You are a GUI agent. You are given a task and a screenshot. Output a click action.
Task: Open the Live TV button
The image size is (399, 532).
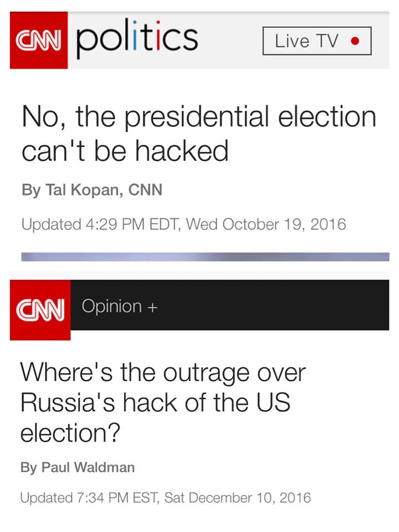[x=316, y=41]
